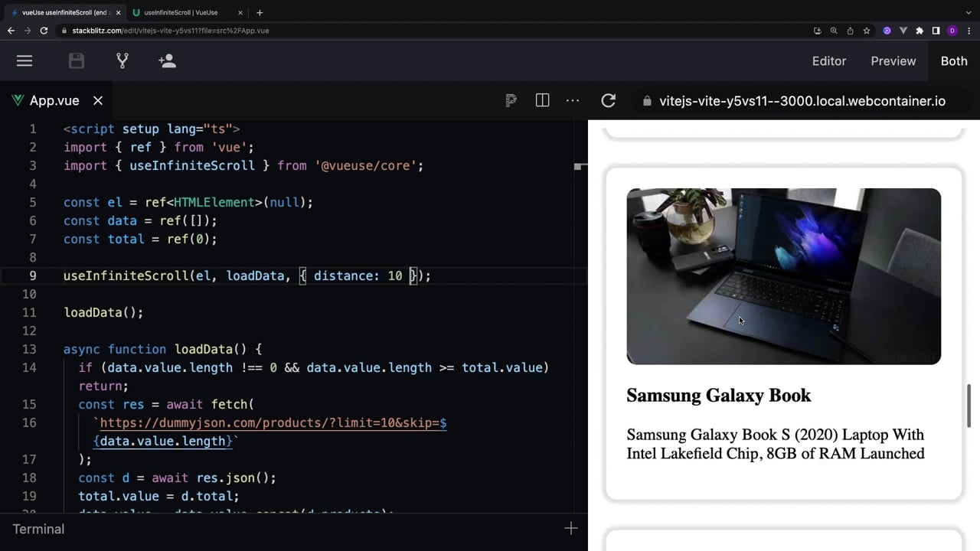Open the purple circular extension icon
The height and width of the screenshot is (551, 980).
point(887,31)
